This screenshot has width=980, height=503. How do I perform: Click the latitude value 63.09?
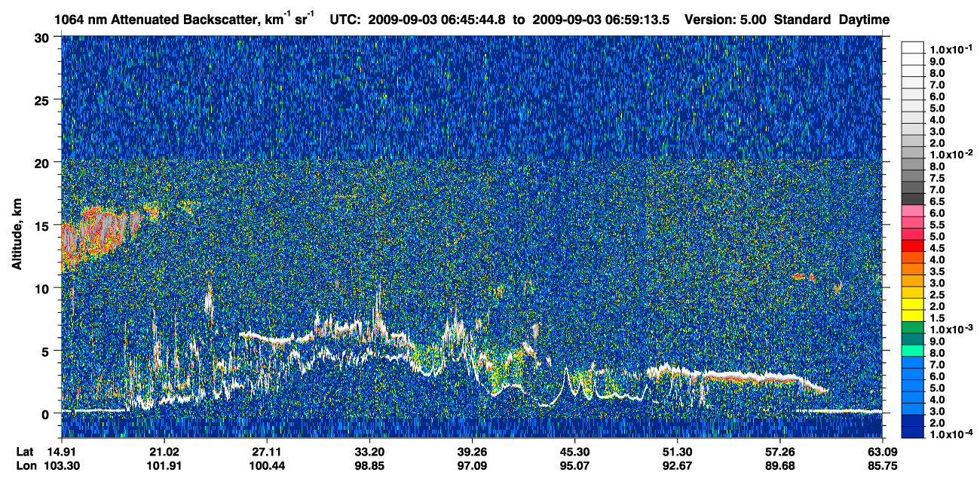[x=883, y=452]
